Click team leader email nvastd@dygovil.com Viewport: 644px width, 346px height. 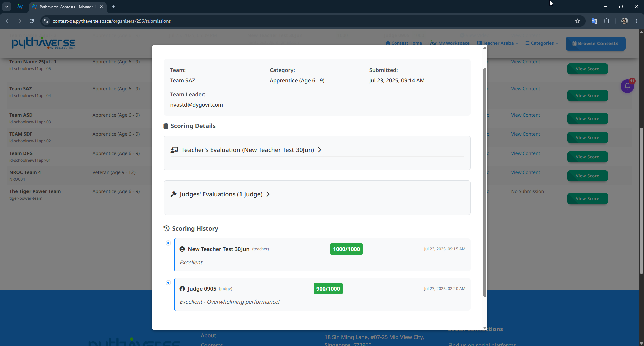[197, 105]
